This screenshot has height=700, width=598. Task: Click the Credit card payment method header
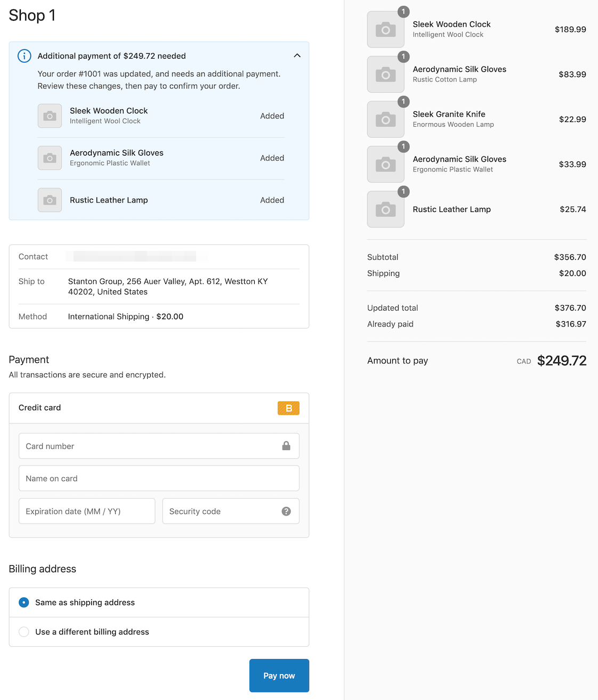click(x=40, y=408)
